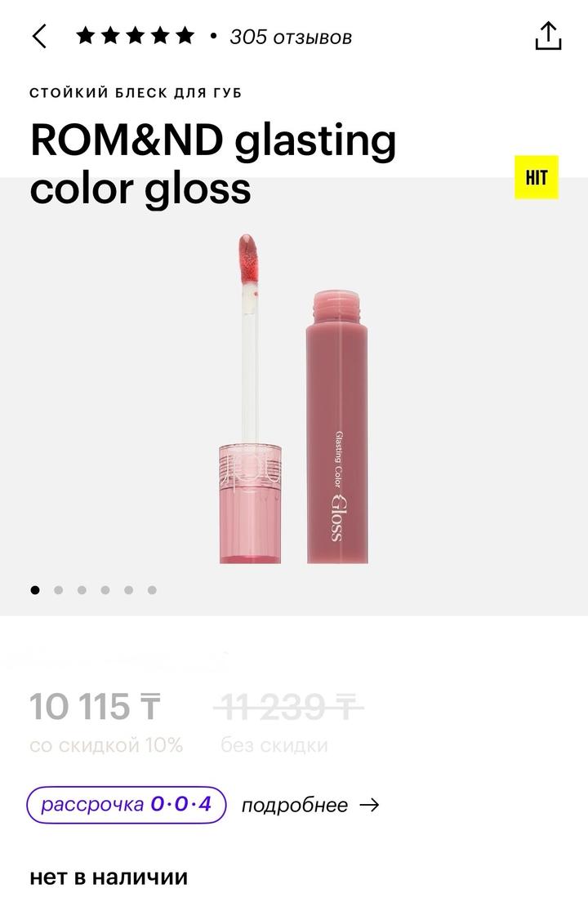
Task: Tap the arrow next to подробнее
Action: coord(369,804)
